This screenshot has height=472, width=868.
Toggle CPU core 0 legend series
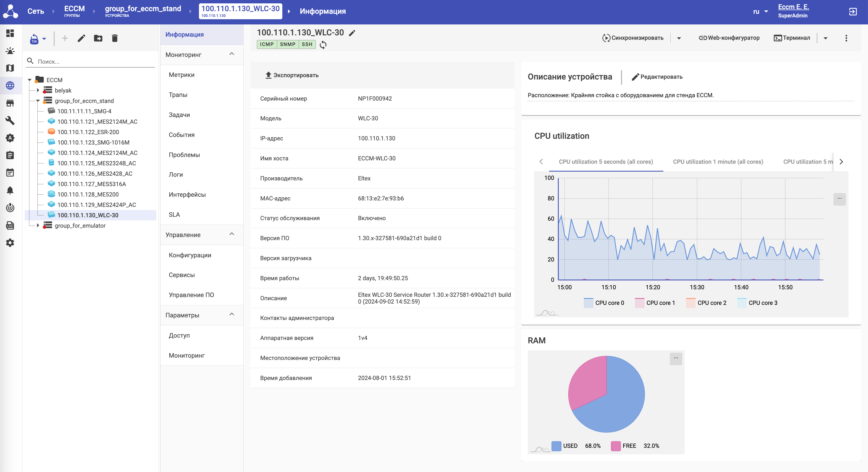click(604, 303)
